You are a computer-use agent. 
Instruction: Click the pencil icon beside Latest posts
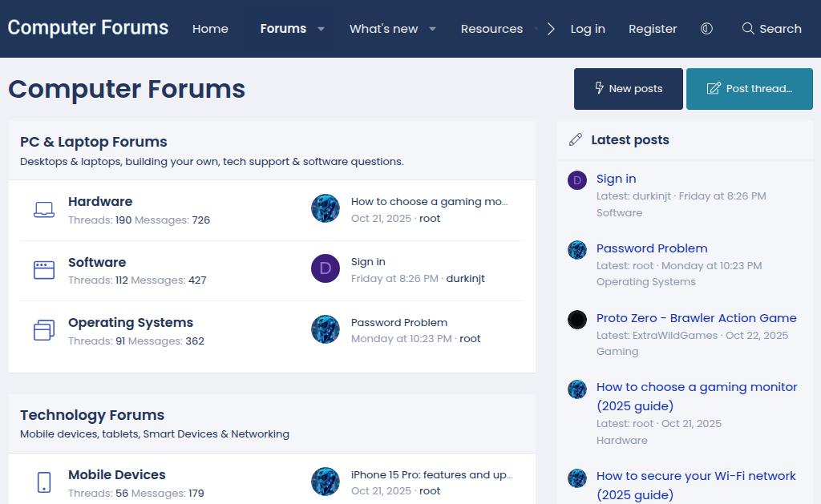tap(576, 140)
